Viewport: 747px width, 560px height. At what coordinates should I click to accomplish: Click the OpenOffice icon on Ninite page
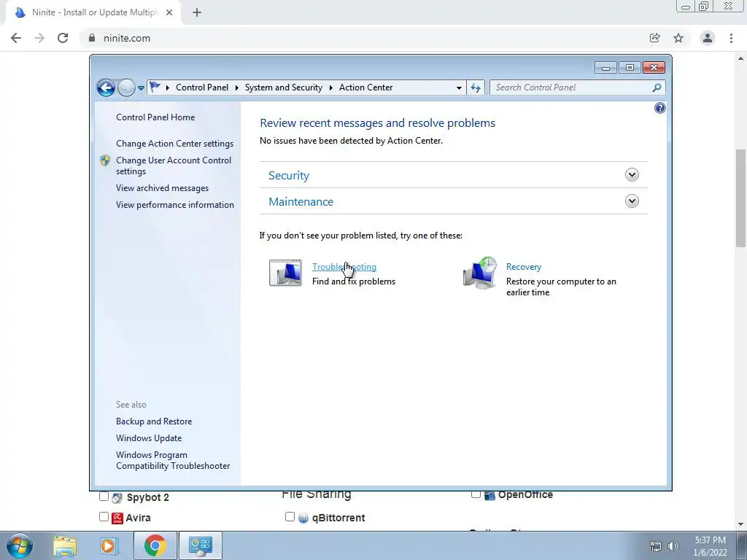[x=489, y=495]
